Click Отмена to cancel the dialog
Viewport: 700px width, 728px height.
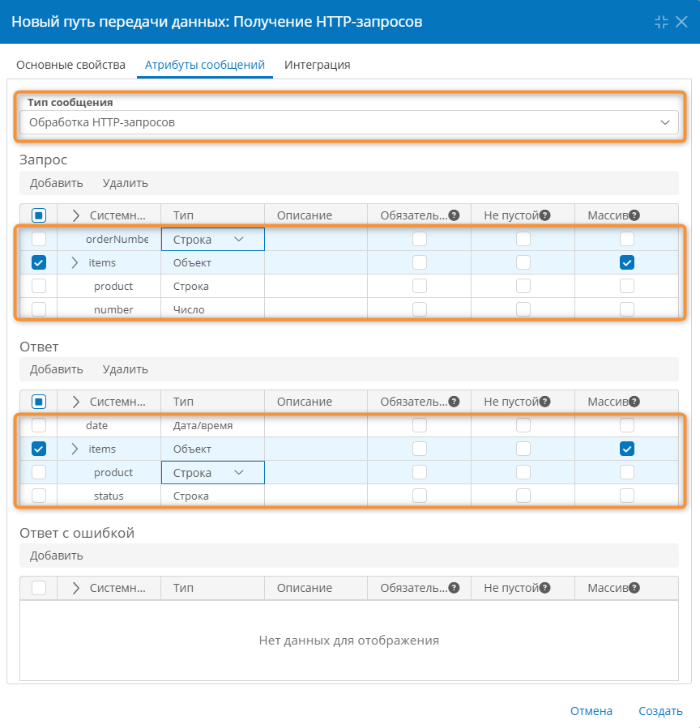pyautogui.click(x=591, y=711)
